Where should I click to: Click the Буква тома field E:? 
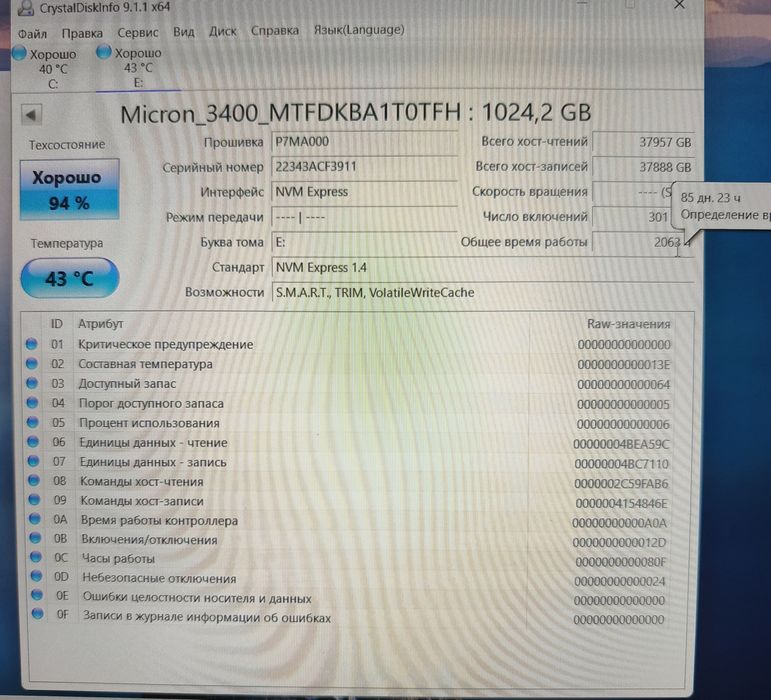364,242
